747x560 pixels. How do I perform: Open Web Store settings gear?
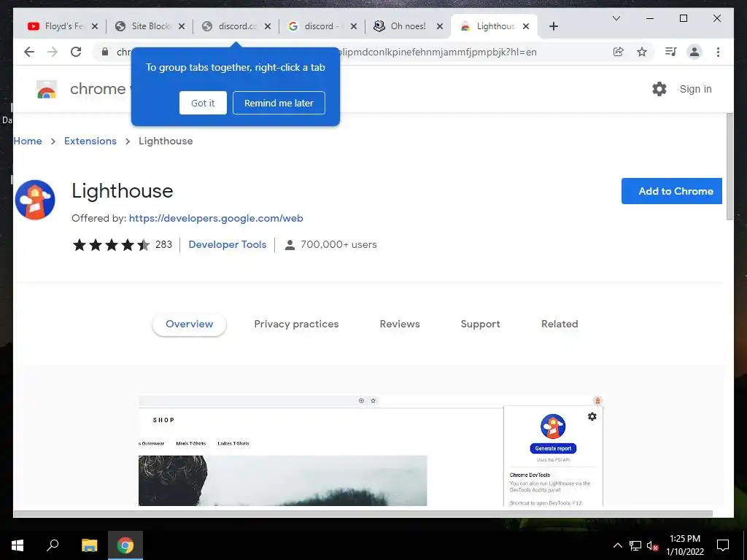coord(659,89)
